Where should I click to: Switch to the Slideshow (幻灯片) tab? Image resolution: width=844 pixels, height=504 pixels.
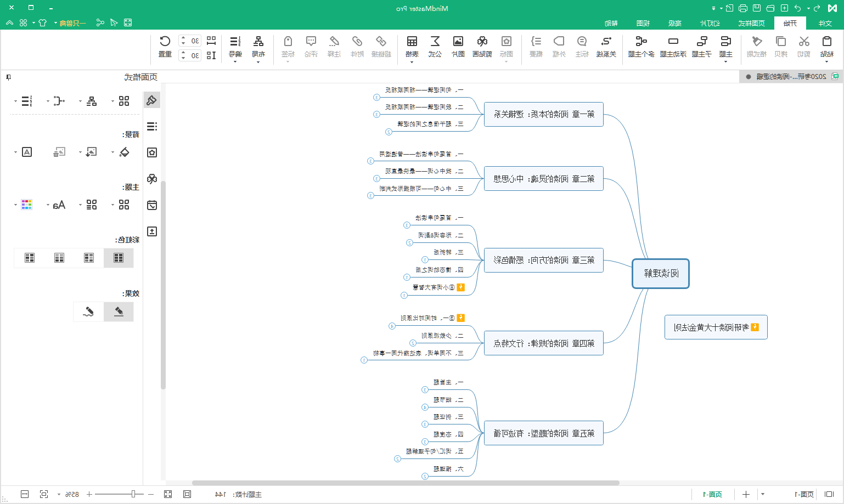pos(710,23)
